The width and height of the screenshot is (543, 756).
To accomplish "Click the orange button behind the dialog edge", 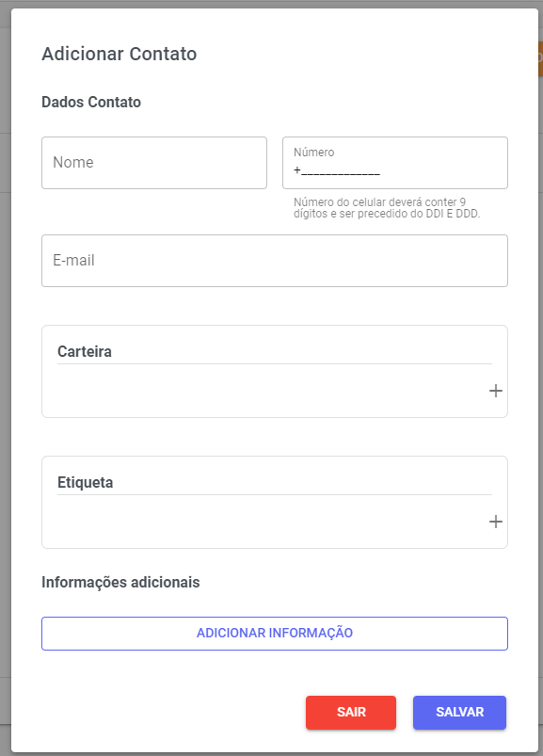I will (x=540, y=58).
